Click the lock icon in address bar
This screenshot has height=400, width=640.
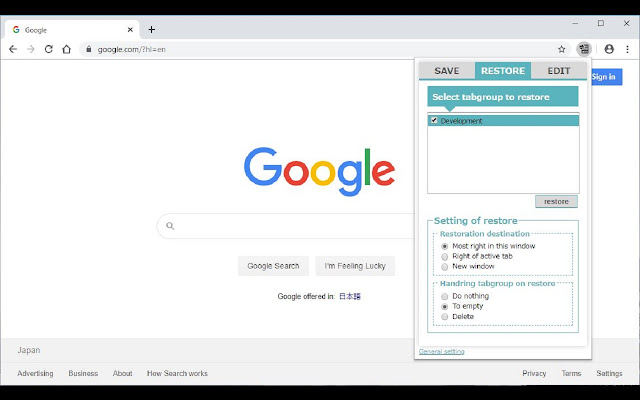89,49
